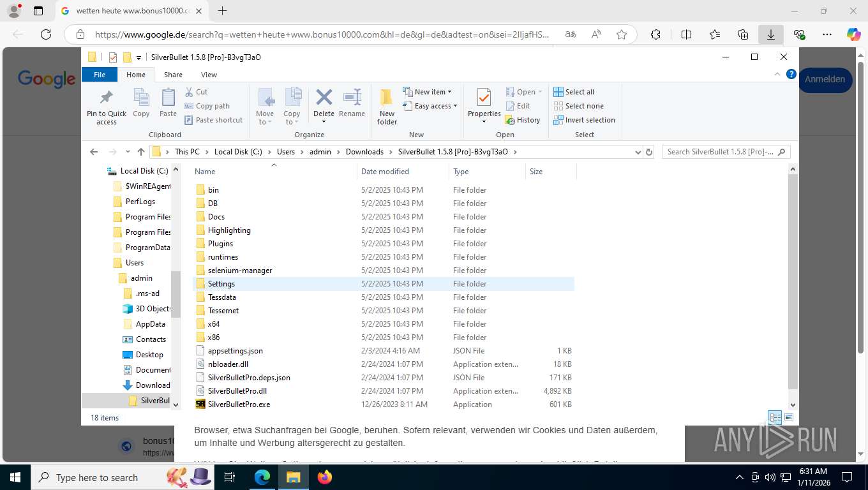Open a new Edge tab

tap(222, 11)
